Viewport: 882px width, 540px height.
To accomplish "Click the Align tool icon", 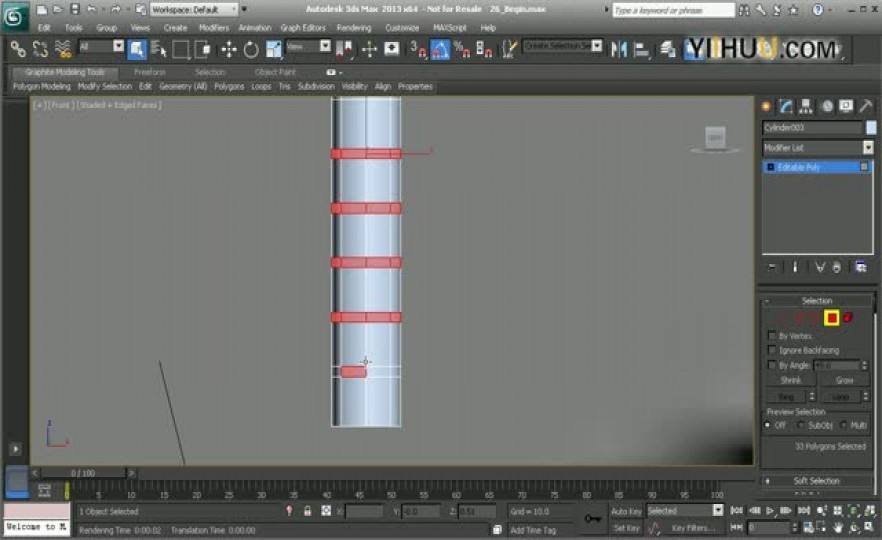I will (x=641, y=50).
